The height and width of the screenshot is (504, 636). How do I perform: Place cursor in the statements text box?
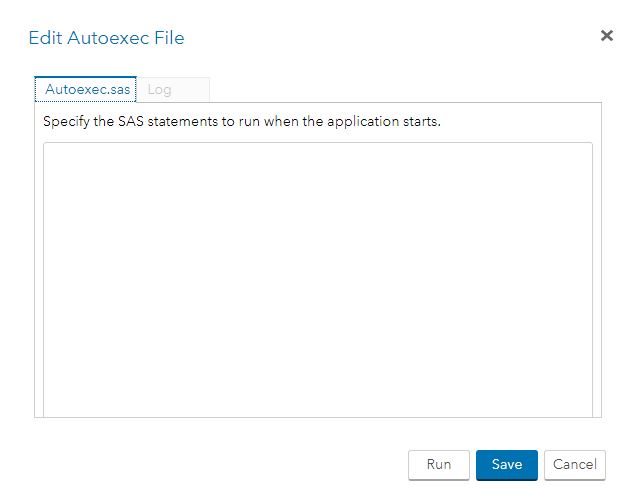click(x=318, y=279)
